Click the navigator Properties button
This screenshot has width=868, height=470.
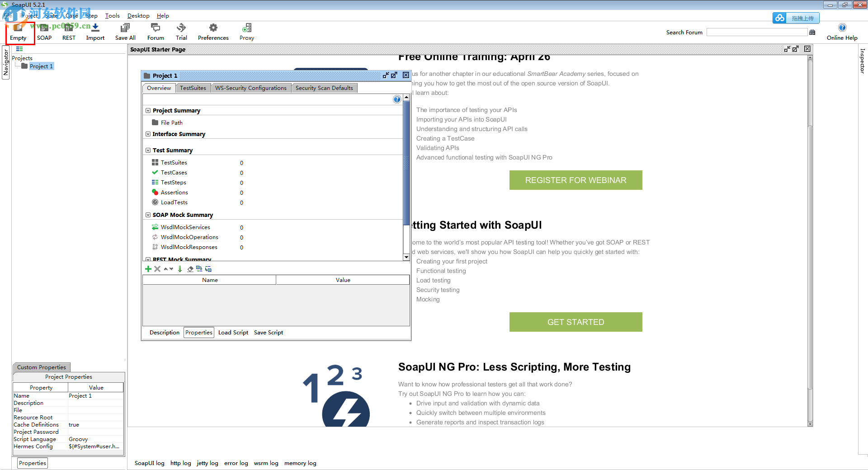click(33, 463)
